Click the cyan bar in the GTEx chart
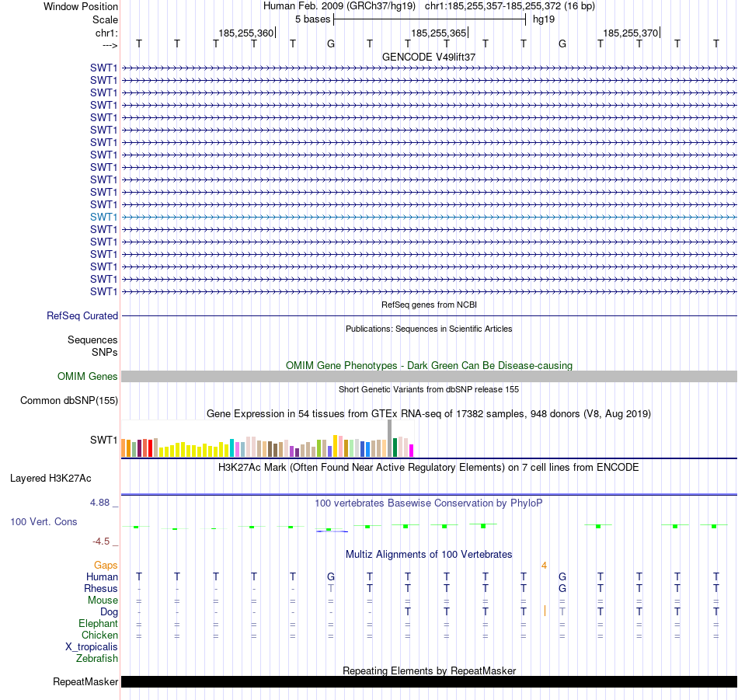This screenshot has height=700, width=738. point(231,448)
